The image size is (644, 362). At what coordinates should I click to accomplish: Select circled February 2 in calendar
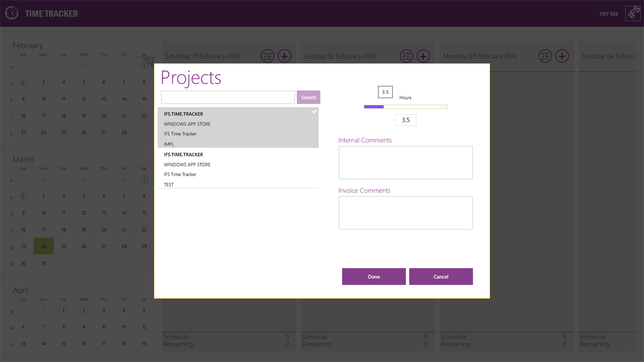(23, 82)
